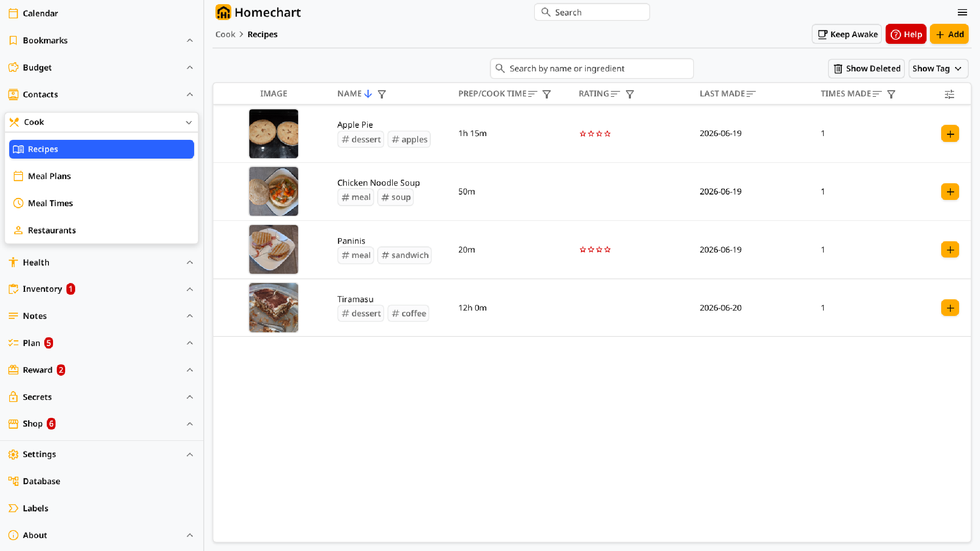The image size is (980, 551).
Task: Click the Labels icon in sidebar
Action: click(x=13, y=508)
